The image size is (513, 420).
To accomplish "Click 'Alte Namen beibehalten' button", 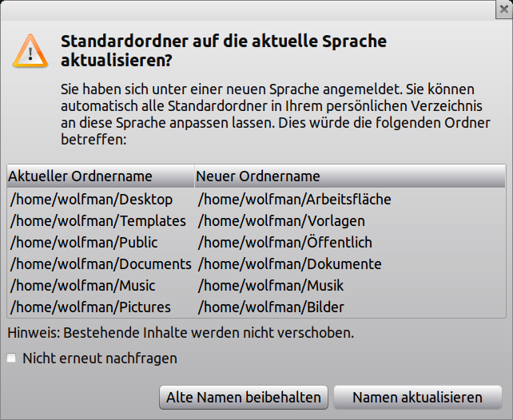I will [244, 397].
